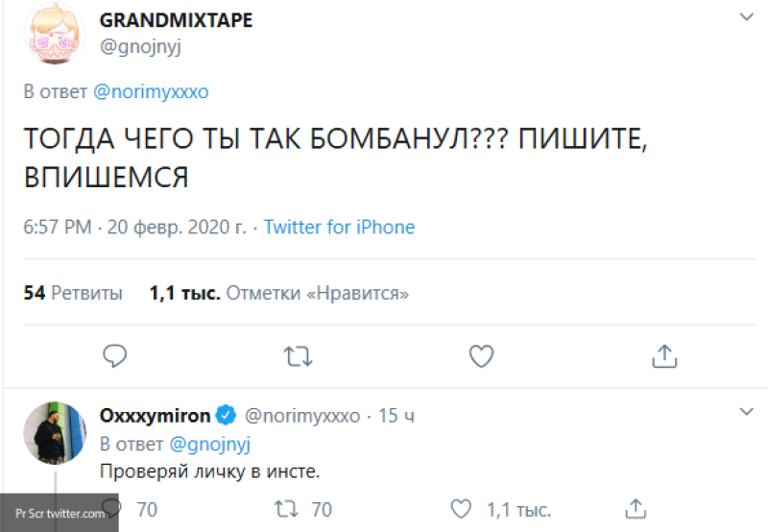Share Oxxxymiron's reply tweet

(636, 507)
